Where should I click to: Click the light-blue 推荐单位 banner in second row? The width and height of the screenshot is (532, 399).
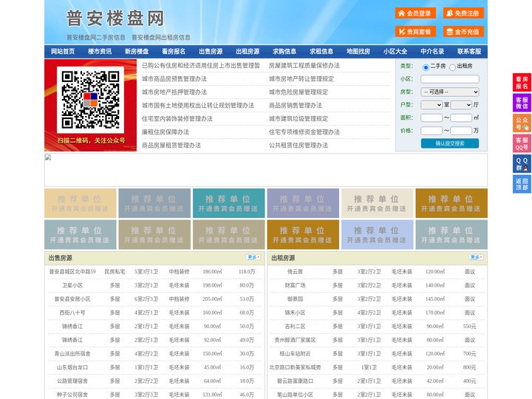pos(378,235)
